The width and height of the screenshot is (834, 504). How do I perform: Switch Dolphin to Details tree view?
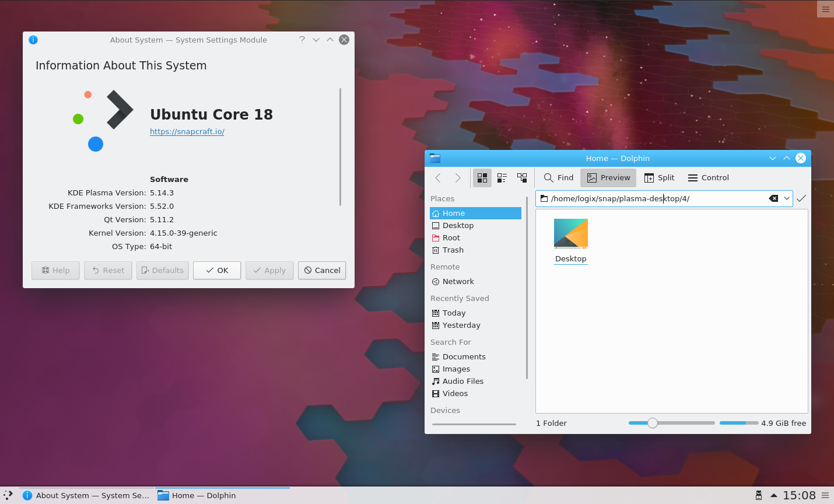tap(522, 178)
